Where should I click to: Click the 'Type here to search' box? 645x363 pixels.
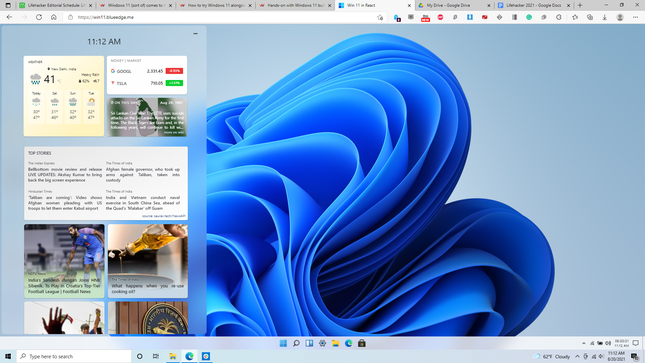click(74, 356)
